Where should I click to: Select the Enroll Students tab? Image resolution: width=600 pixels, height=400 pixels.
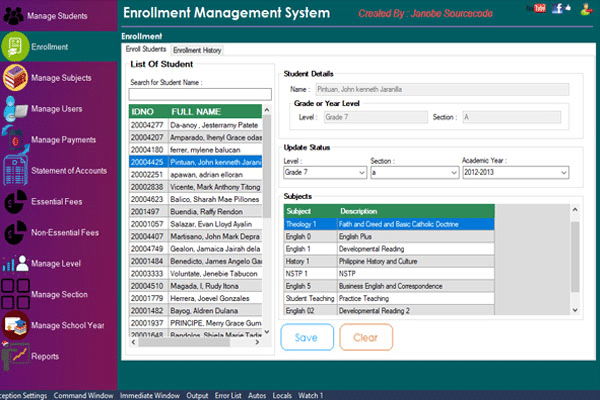point(145,49)
